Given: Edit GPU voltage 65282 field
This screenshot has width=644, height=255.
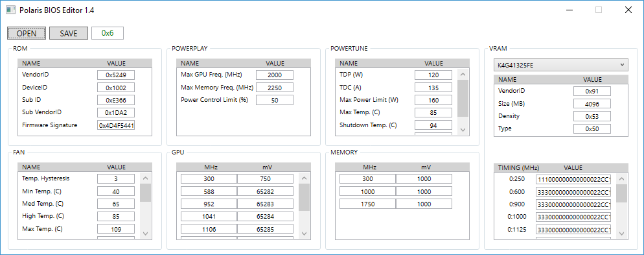Looking at the screenshot, I should (x=266, y=191).
